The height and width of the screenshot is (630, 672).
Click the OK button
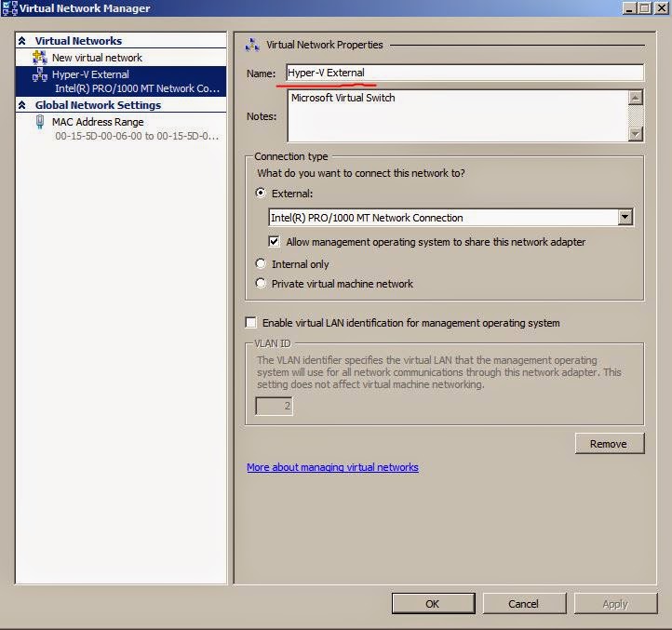pyautogui.click(x=434, y=603)
